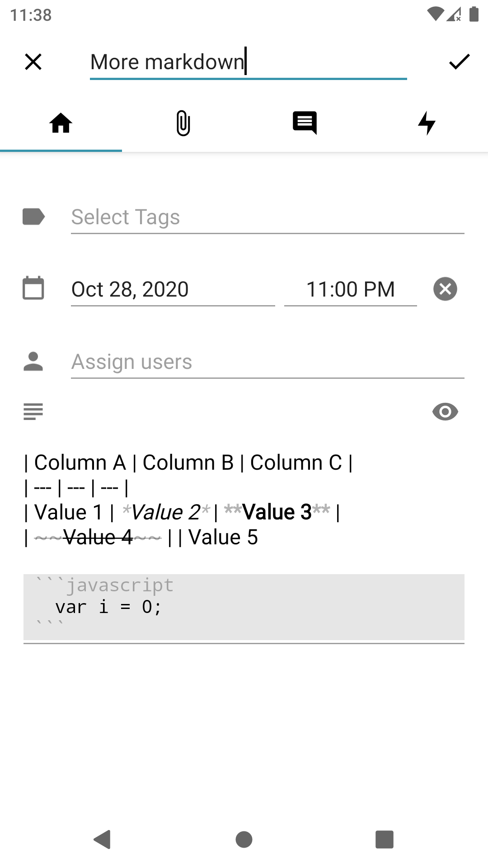Change the due time, currently 11:00 PM

click(x=351, y=290)
